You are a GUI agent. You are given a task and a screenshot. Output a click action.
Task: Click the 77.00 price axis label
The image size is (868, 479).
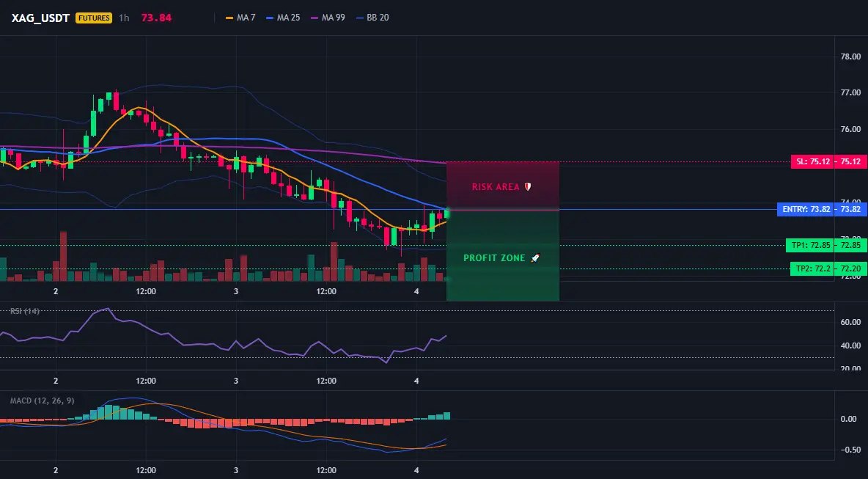tap(850, 92)
